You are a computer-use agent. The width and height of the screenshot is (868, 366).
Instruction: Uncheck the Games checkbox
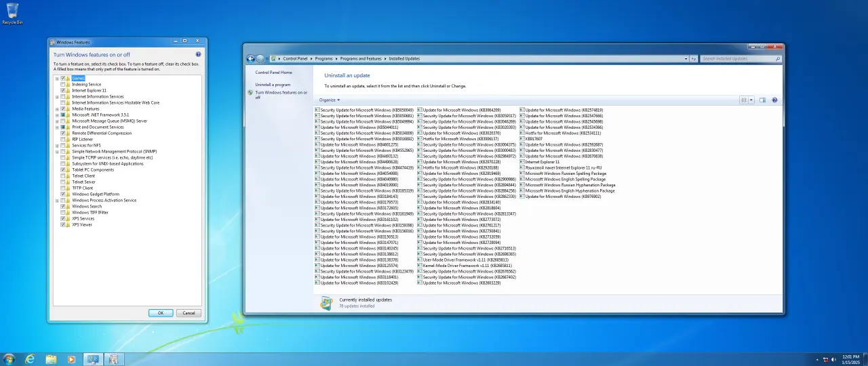(x=63, y=78)
